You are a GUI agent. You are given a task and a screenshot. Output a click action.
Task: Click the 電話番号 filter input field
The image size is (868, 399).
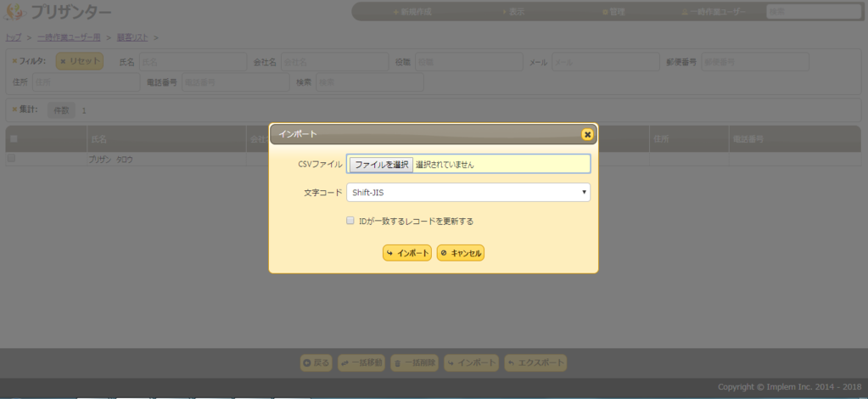pyautogui.click(x=236, y=82)
